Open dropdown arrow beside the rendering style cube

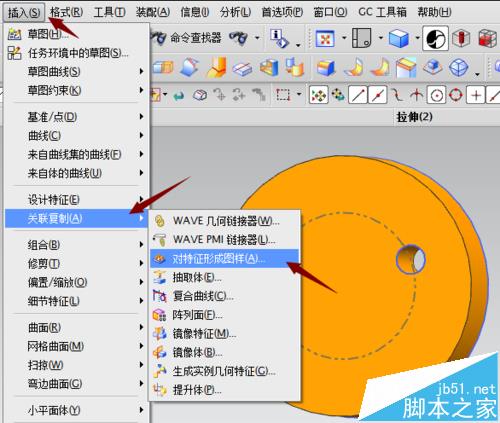point(417,38)
